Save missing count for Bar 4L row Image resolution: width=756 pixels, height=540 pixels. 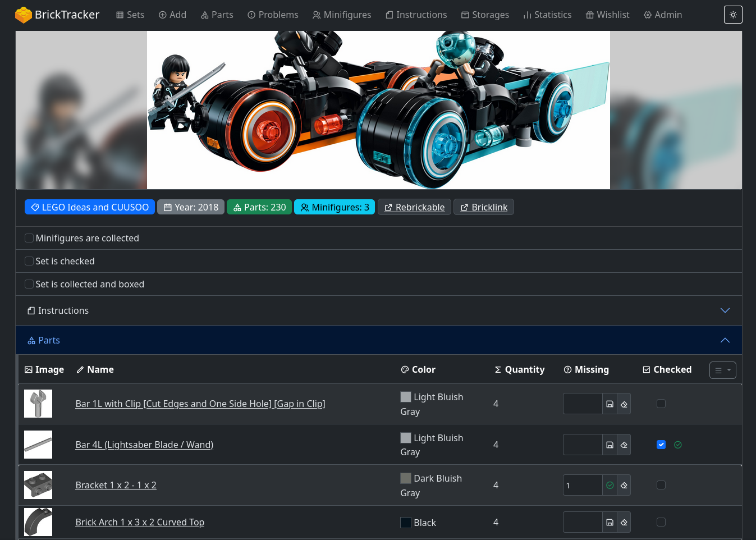(610, 445)
